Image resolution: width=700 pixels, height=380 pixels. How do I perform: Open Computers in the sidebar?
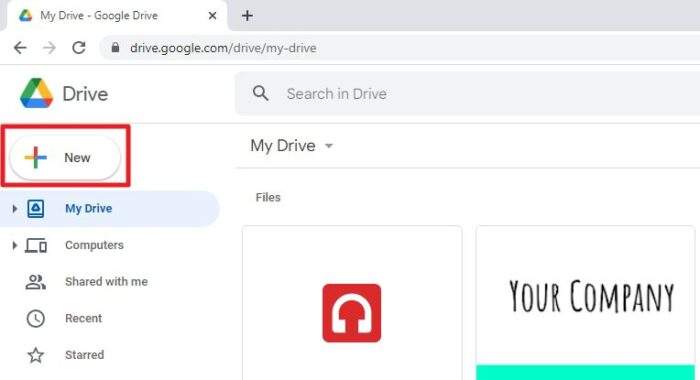coord(94,245)
